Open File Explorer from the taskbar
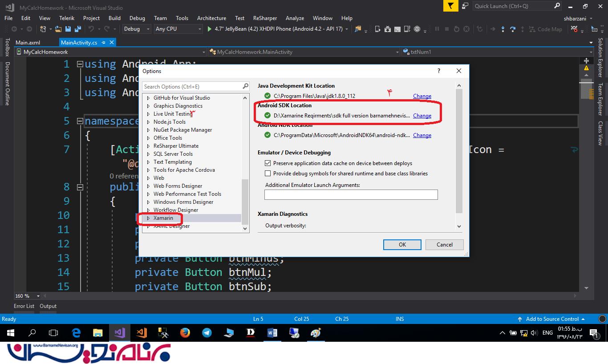The height and width of the screenshot is (364, 608). click(97, 332)
